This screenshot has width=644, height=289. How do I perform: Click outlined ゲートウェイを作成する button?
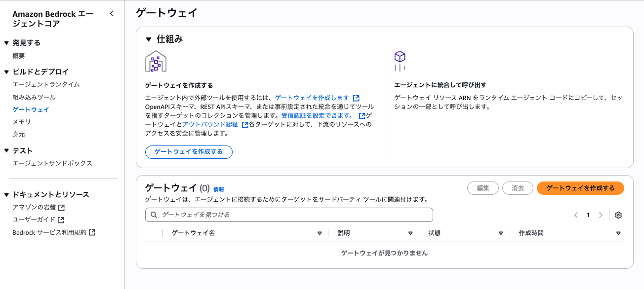point(189,152)
